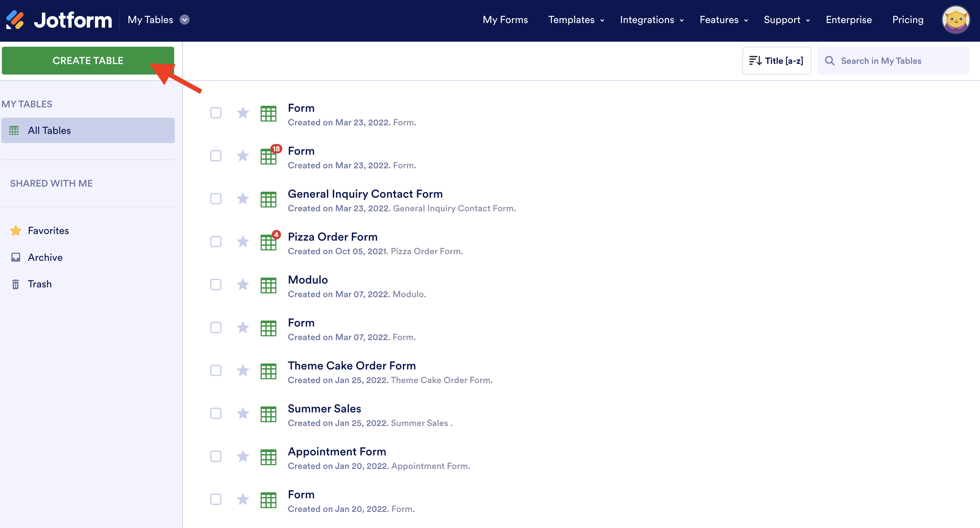Open the Pricing page

[907, 20]
